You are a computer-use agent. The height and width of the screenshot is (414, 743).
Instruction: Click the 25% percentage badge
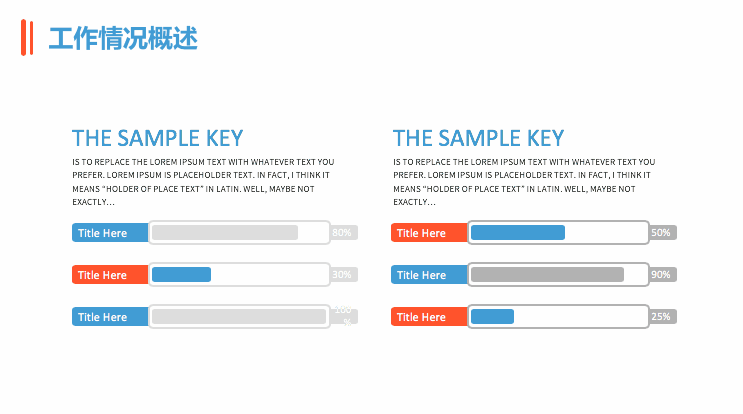(x=663, y=317)
